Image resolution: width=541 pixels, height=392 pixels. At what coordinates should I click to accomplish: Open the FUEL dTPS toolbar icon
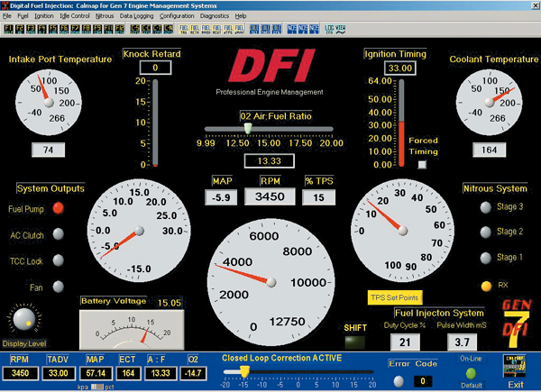point(228,29)
